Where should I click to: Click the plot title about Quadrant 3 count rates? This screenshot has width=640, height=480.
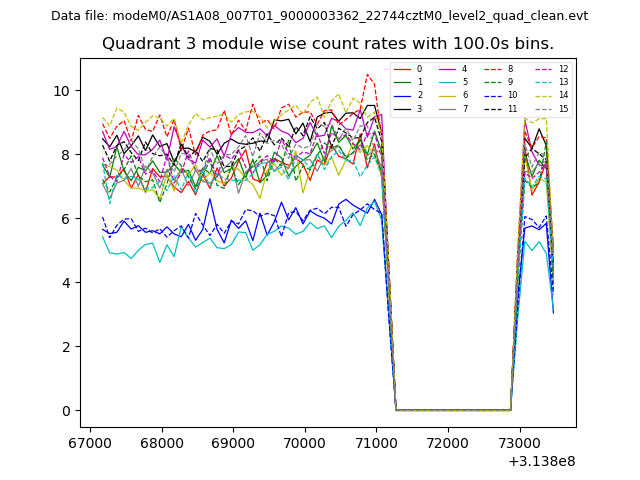point(328,44)
